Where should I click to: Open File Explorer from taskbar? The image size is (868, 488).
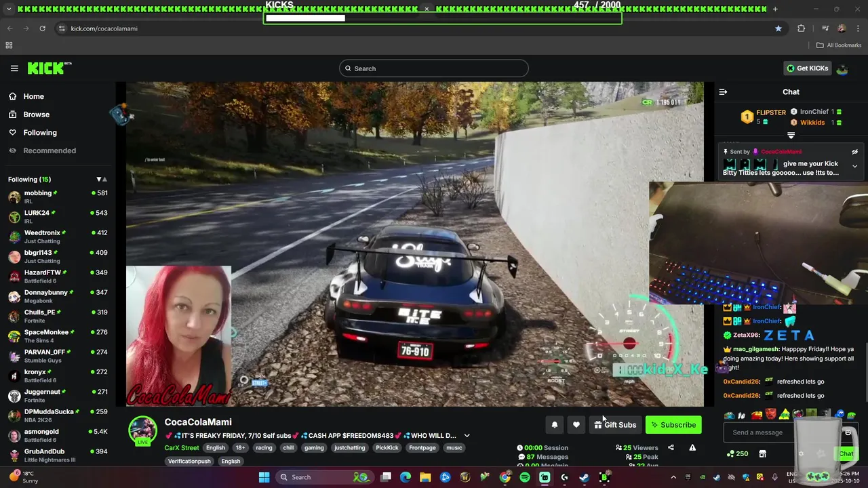pyautogui.click(x=425, y=477)
